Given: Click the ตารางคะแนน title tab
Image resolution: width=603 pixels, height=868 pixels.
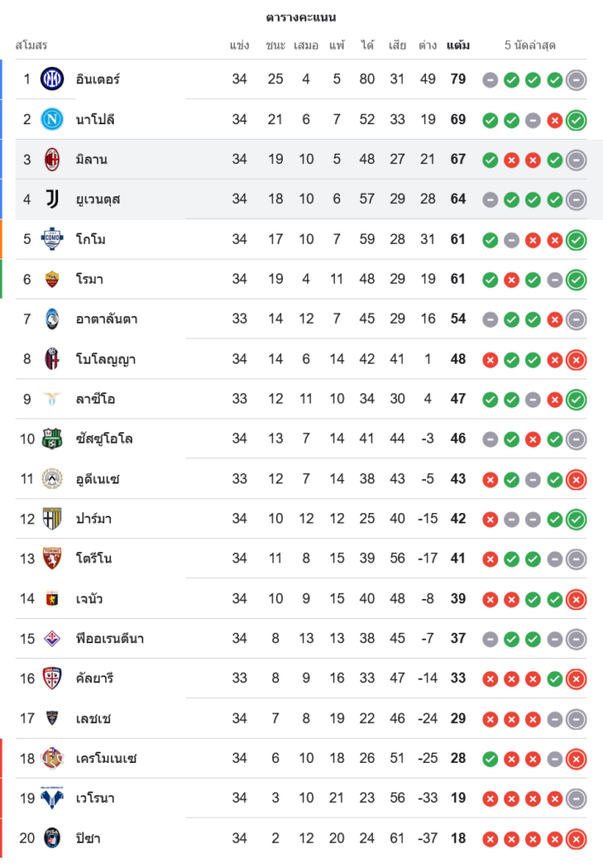Looking at the screenshot, I should (x=301, y=17).
